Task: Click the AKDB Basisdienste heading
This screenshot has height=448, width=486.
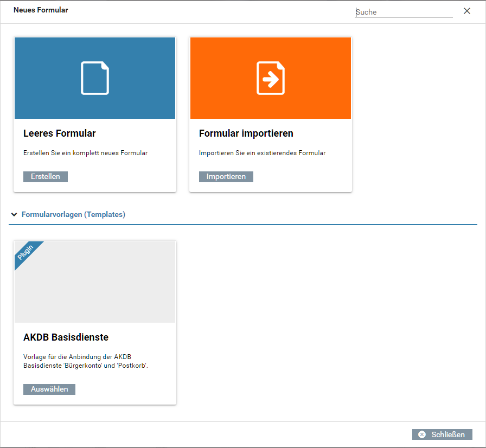Action: coord(66,337)
